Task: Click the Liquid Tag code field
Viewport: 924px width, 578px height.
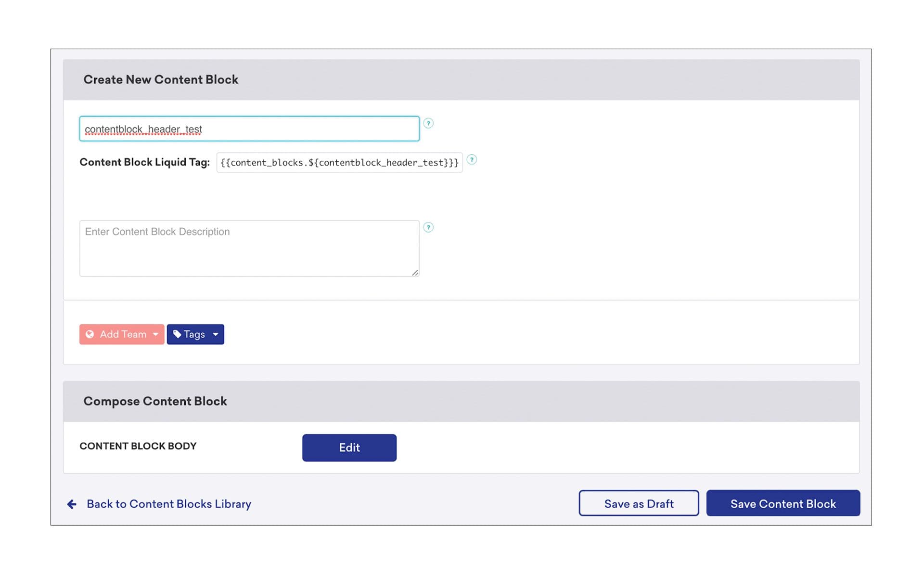Action: coord(339,163)
